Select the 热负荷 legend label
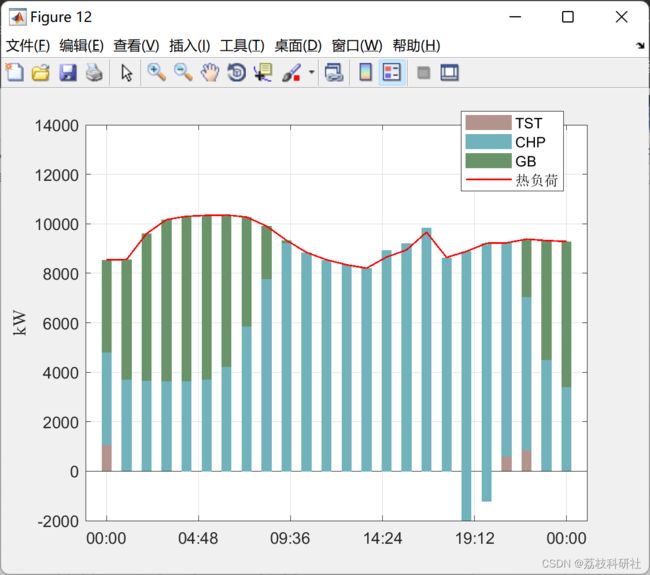This screenshot has height=575, width=650. pos(536,180)
